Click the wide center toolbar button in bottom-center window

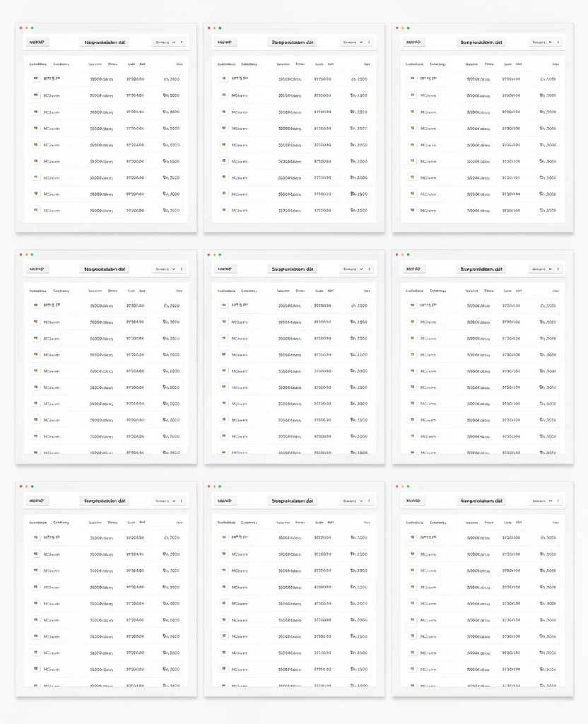pos(293,501)
